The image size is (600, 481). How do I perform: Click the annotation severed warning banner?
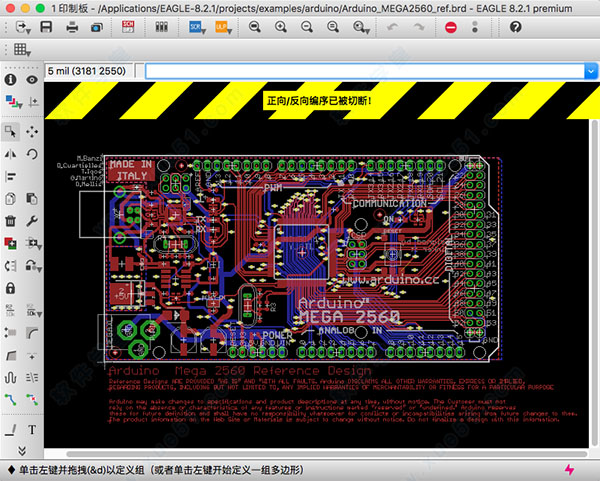(x=319, y=101)
